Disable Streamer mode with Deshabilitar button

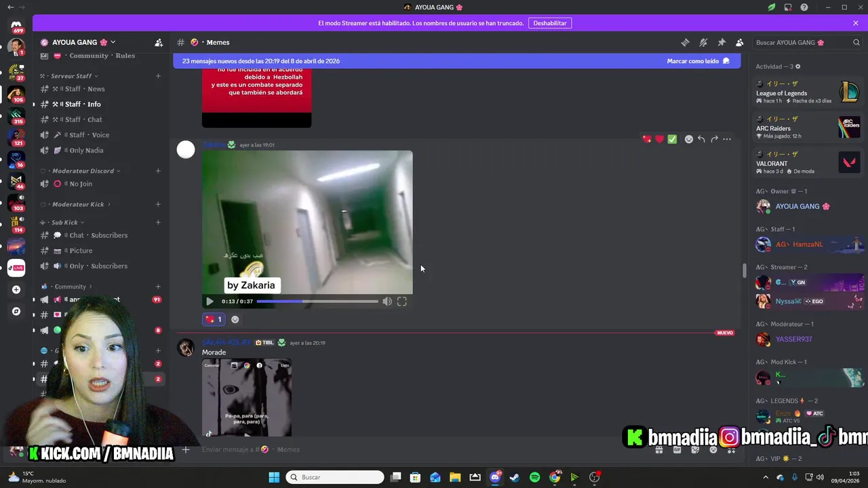pos(549,23)
